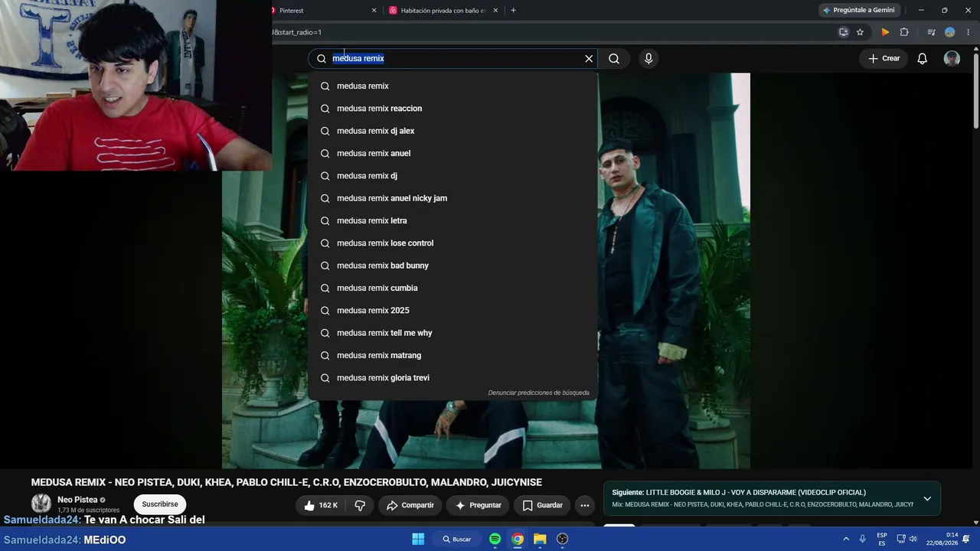Open Chrome media controls icon
Image resolution: width=980 pixels, height=551 pixels.
931,32
